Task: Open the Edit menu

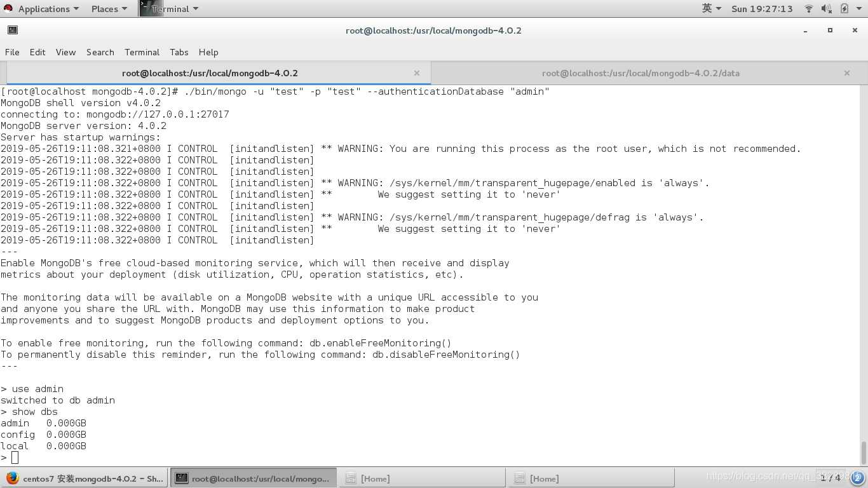Action: (x=37, y=52)
